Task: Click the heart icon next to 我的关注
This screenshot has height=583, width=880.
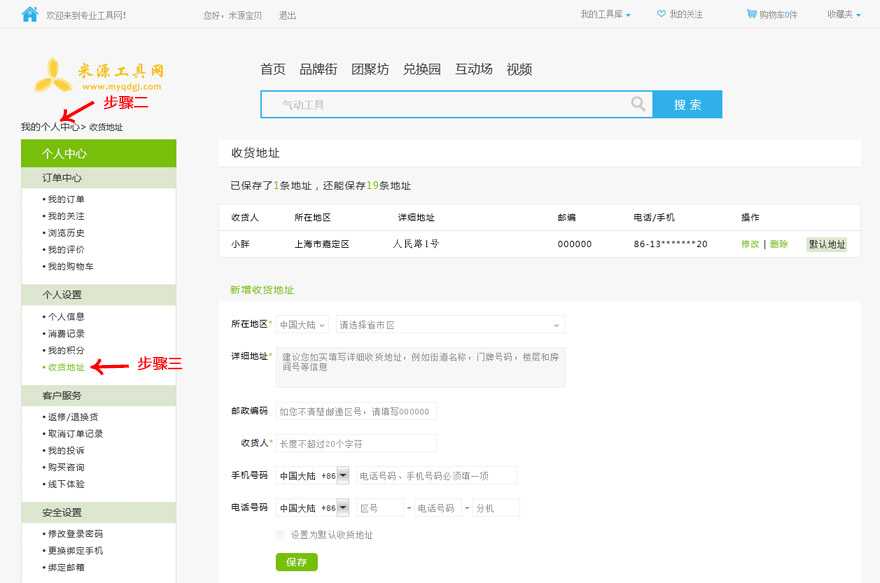Action: [661, 14]
